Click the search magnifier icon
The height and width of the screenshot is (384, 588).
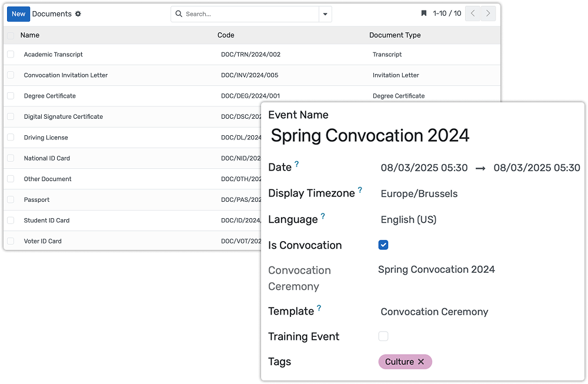[x=179, y=14]
